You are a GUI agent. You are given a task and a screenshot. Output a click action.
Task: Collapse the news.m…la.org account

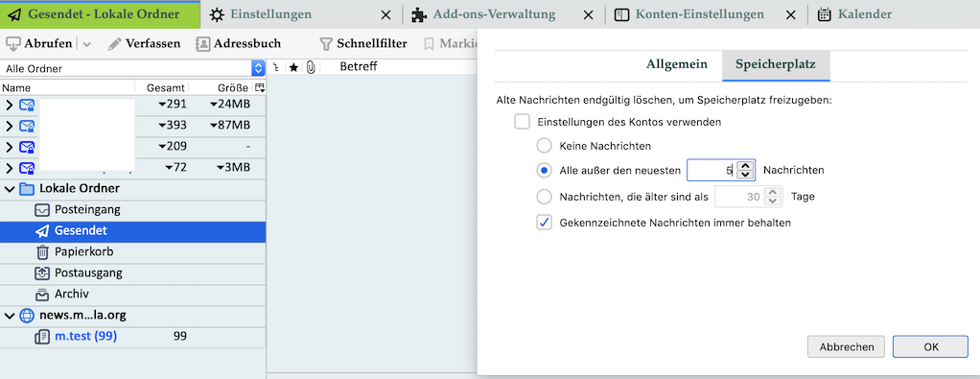click(x=9, y=316)
